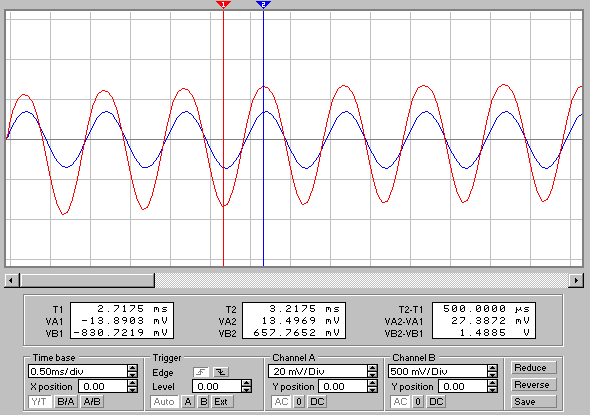Set Channel A coupling to DC

317,402
